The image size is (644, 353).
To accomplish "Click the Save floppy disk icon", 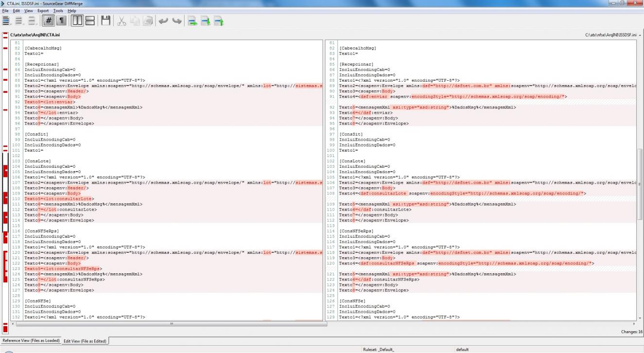I will [107, 20].
